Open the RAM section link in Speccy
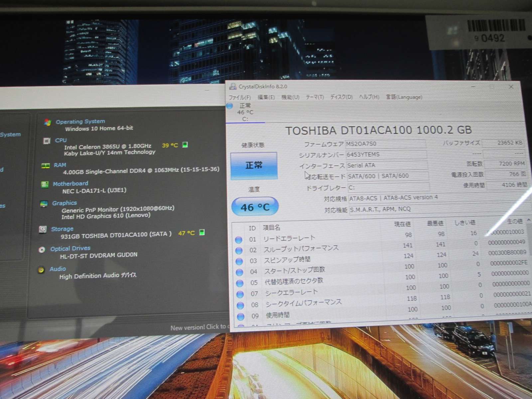This screenshot has width=532, height=399. [x=60, y=165]
